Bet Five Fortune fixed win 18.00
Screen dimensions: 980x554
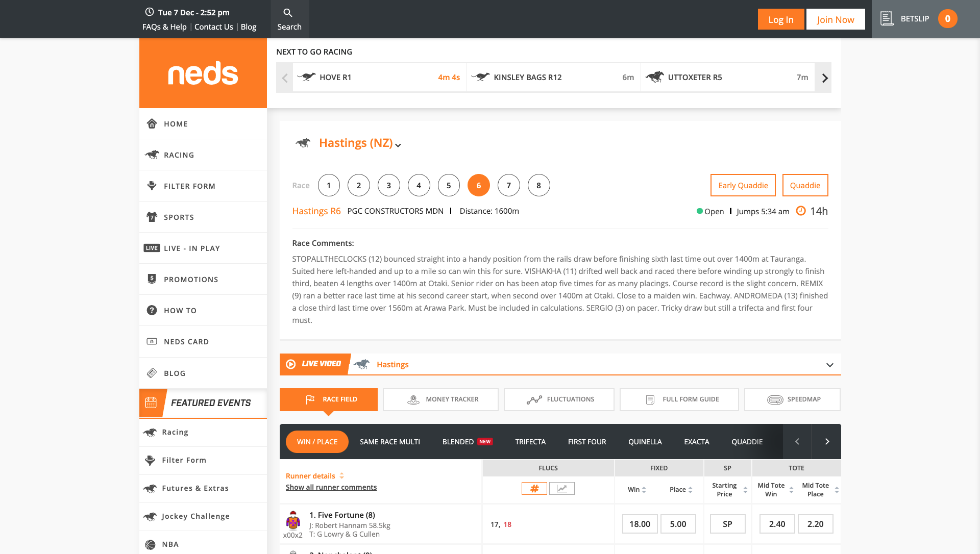click(x=640, y=524)
